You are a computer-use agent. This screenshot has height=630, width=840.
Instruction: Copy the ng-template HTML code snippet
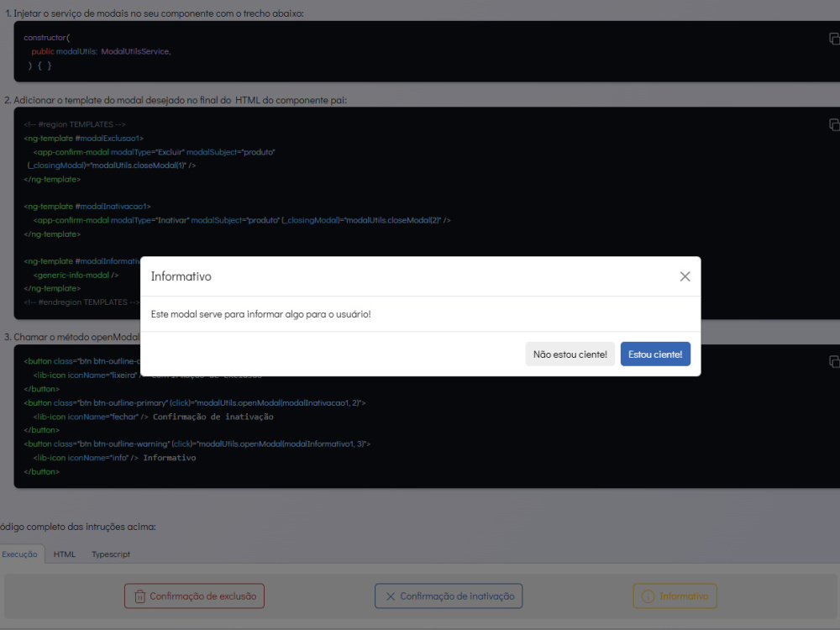(834, 125)
